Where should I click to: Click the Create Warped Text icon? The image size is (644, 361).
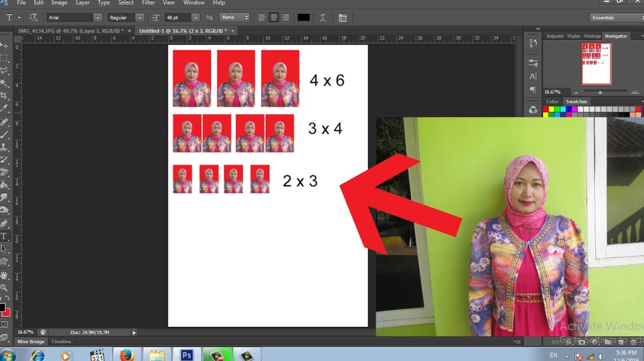coord(323,17)
